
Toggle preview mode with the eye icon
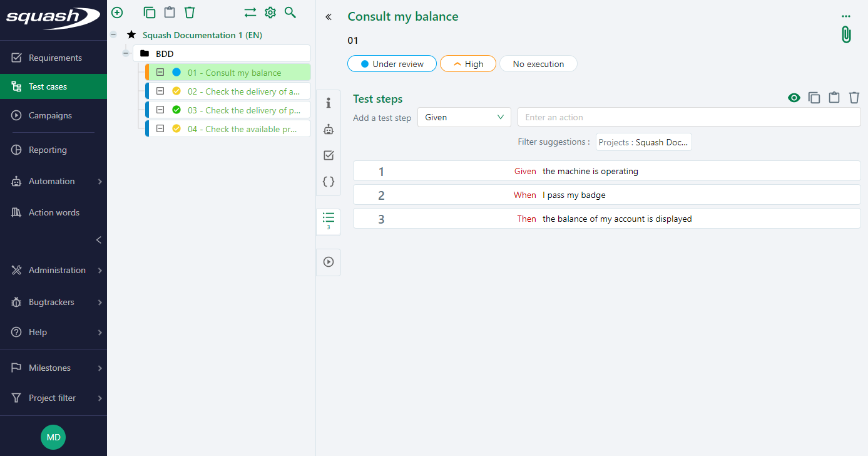tap(794, 98)
